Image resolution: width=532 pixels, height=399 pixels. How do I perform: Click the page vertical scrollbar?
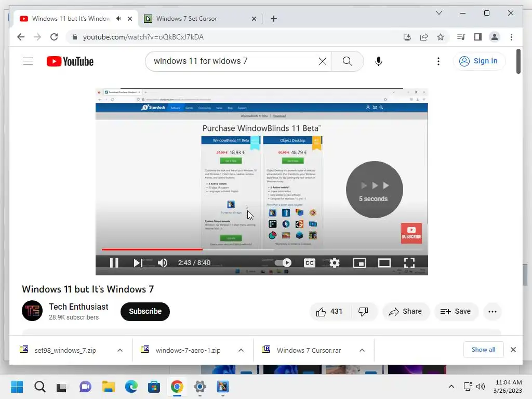pyautogui.click(x=518, y=61)
